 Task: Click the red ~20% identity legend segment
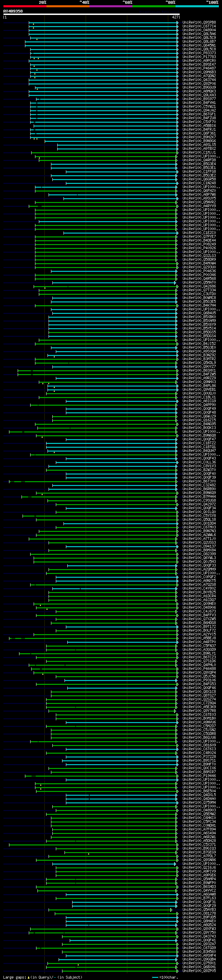(25, 6)
